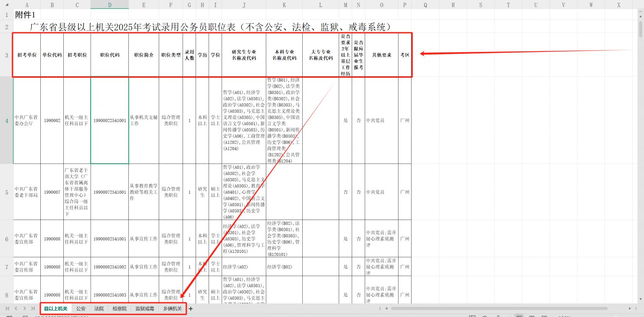
Task: Select column header T
Action: click(x=508, y=5)
